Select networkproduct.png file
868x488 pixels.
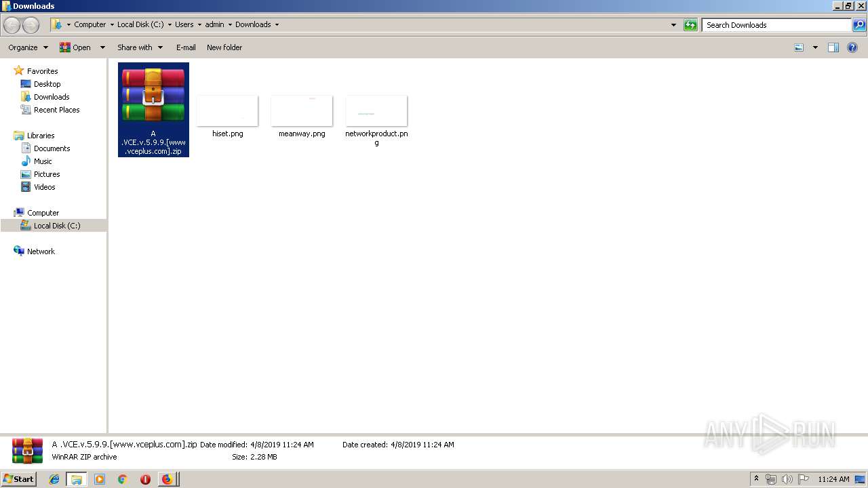tap(376, 121)
